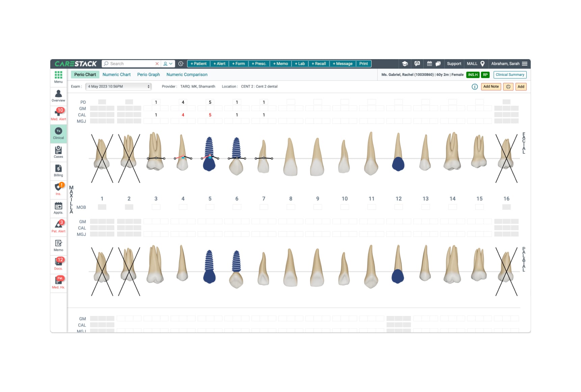Click the Support link

tap(454, 64)
